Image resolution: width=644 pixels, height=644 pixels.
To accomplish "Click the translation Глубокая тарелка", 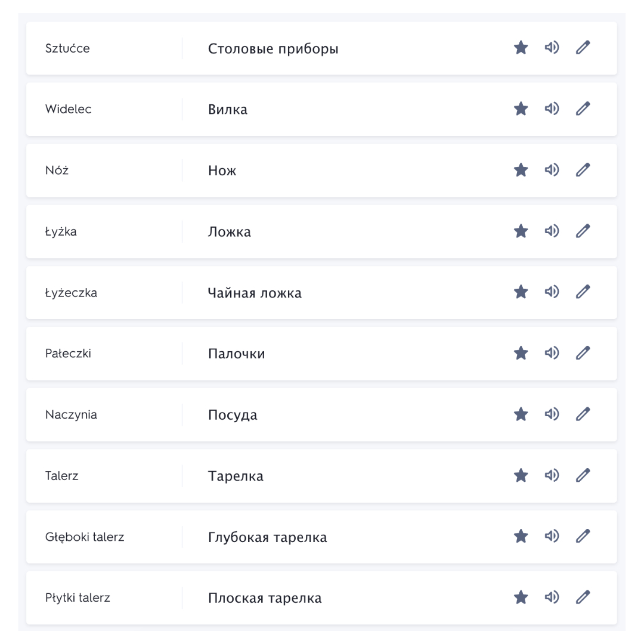I will click(x=267, y=537).
